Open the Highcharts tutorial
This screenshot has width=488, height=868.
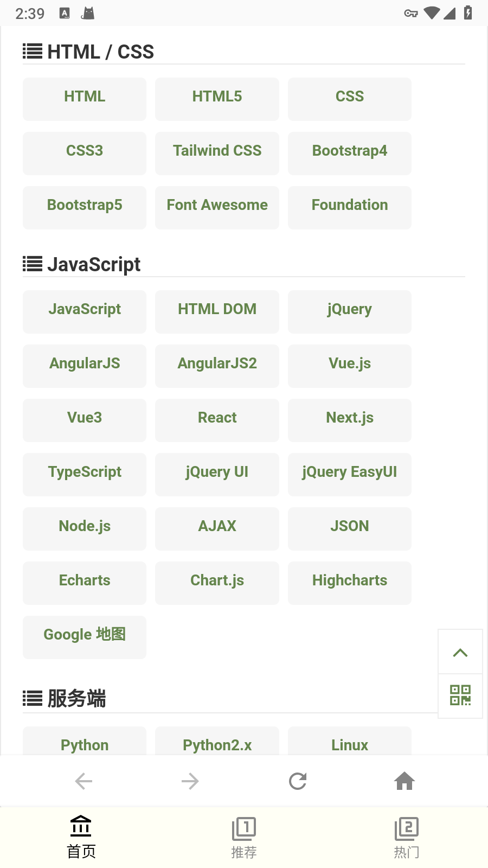pos(350,583)
